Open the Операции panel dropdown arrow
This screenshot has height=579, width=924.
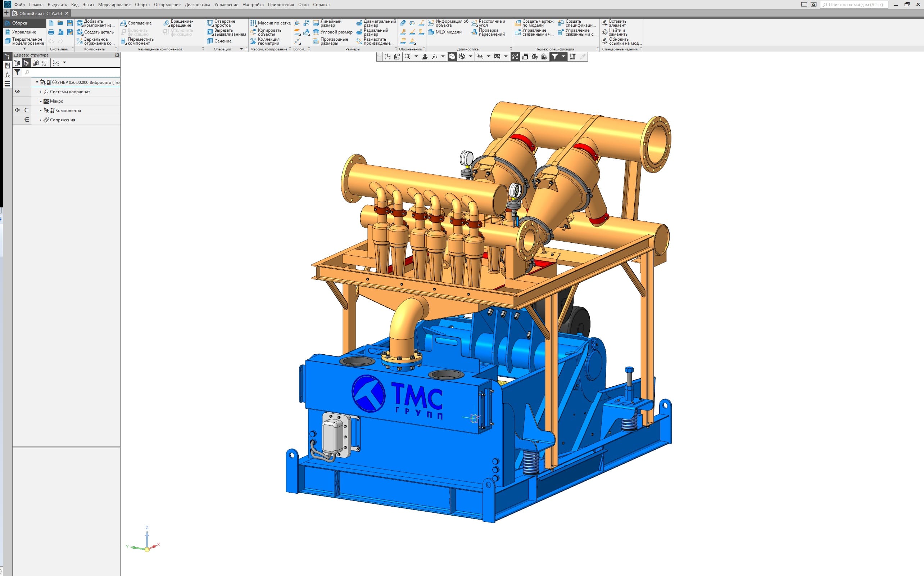pos(241,49)
